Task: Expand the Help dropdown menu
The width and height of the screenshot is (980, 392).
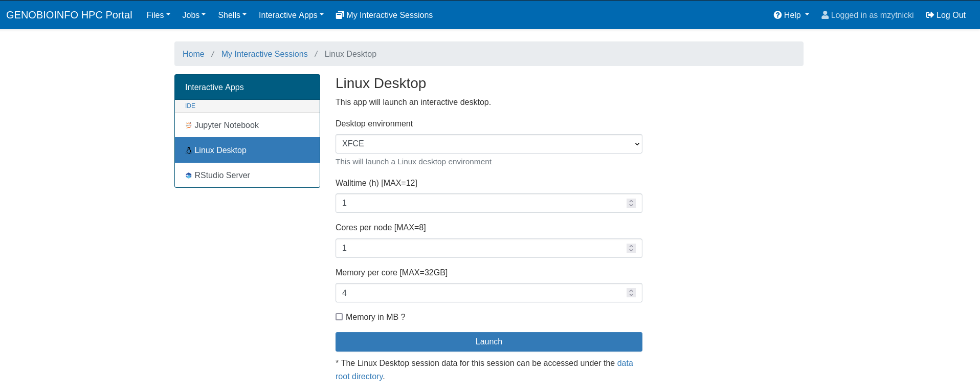Action: point(791,15)
